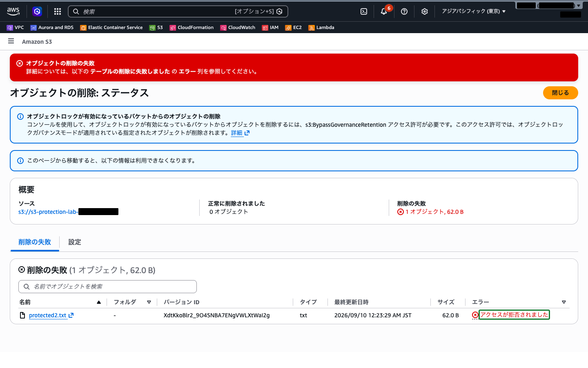Open the S3 favorites shortcut
Viewport: 588px width, 368px height.
click(156, 27)
